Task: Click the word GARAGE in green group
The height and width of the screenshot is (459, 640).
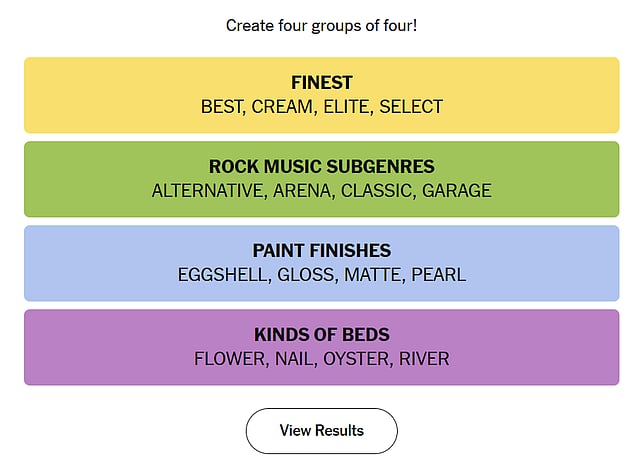Action: click(457, 191)
